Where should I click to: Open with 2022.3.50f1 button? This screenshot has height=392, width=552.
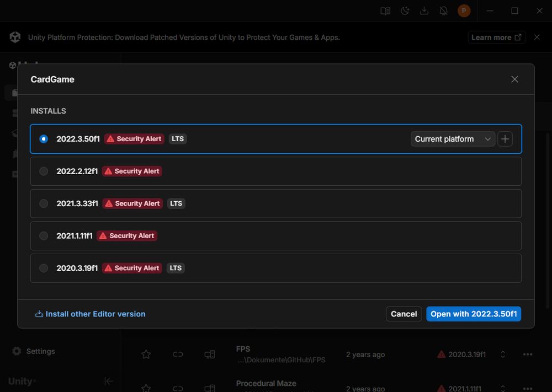point(474,314)
